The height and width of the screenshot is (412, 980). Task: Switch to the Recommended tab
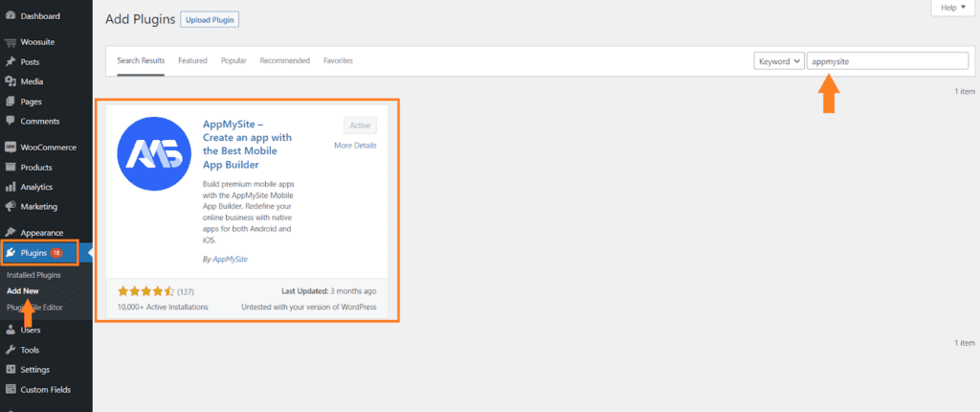285,60
